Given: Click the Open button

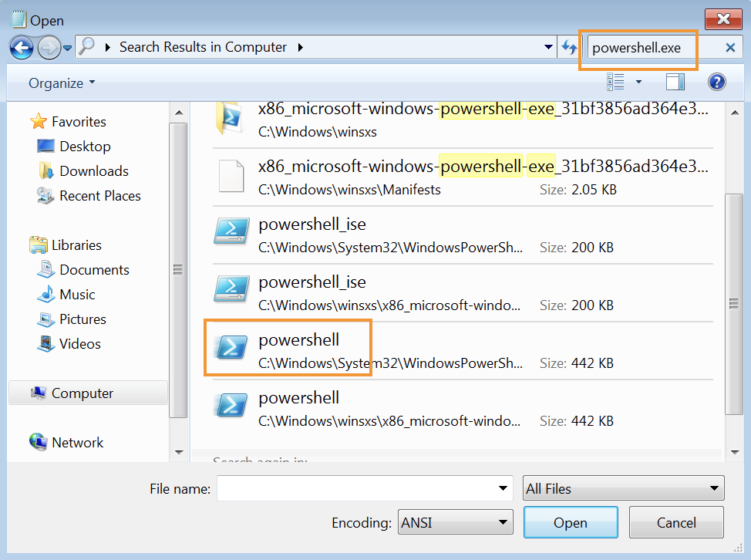Looking at the screenshot, I should (x=571, y=523).
